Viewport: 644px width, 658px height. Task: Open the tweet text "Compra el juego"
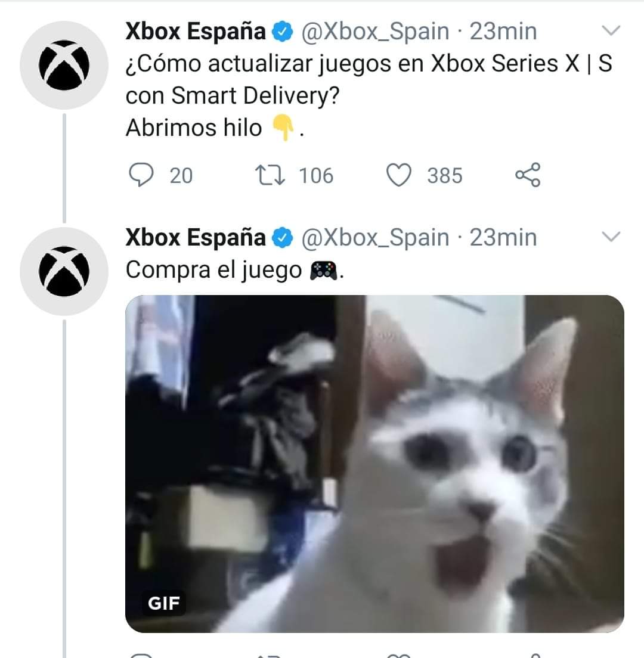click(214, 271)
